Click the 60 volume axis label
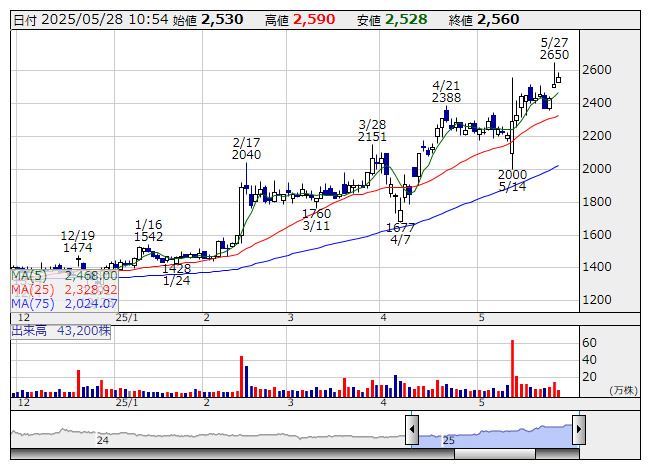This screenshot has height=470, width=653. pyautogui.click(x=590, y=343)
